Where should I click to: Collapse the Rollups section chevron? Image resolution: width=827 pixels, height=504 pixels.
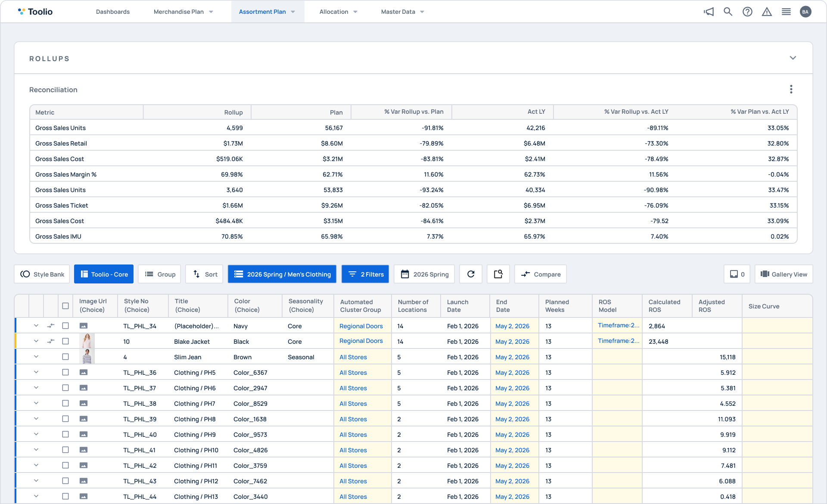pos(794,58)
